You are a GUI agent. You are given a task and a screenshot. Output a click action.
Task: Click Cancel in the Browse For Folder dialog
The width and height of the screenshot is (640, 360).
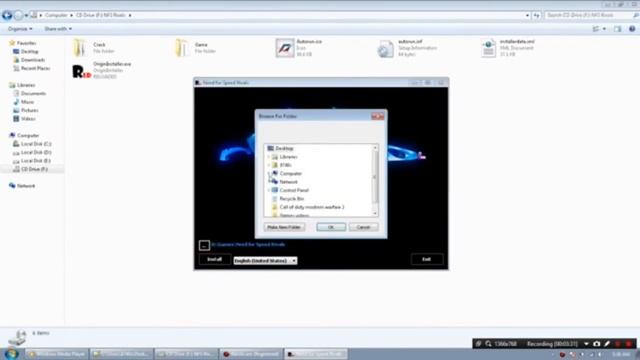(363, 227)
